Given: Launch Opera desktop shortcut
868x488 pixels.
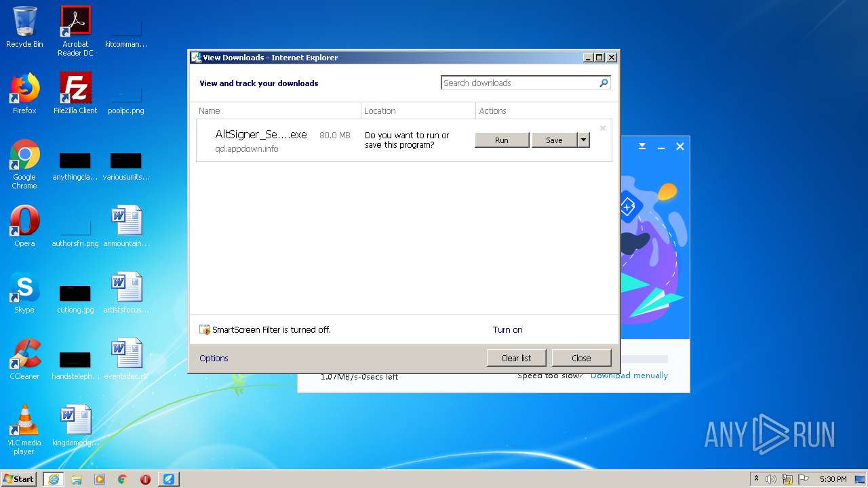Looking at the screenshot, I should pos(24,226).
